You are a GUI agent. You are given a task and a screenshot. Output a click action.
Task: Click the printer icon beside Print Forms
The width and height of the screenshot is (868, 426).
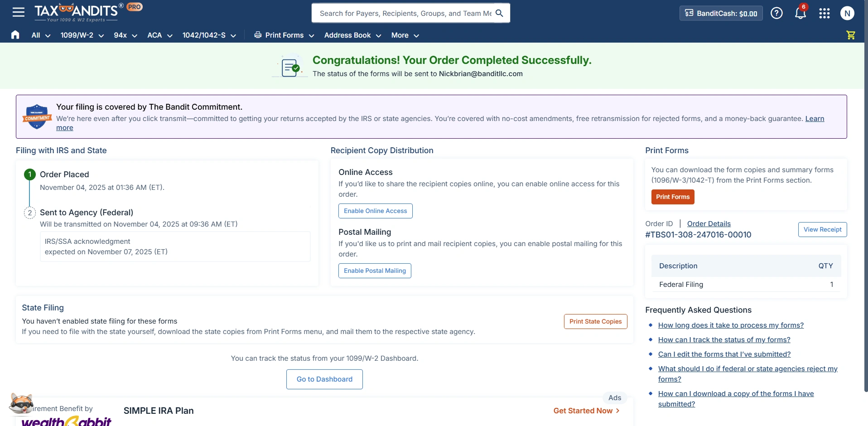[x=257, y=35]
